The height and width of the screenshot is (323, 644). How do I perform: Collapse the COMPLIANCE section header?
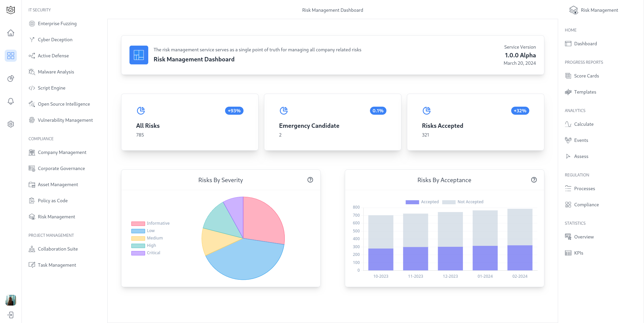(41, 139)
